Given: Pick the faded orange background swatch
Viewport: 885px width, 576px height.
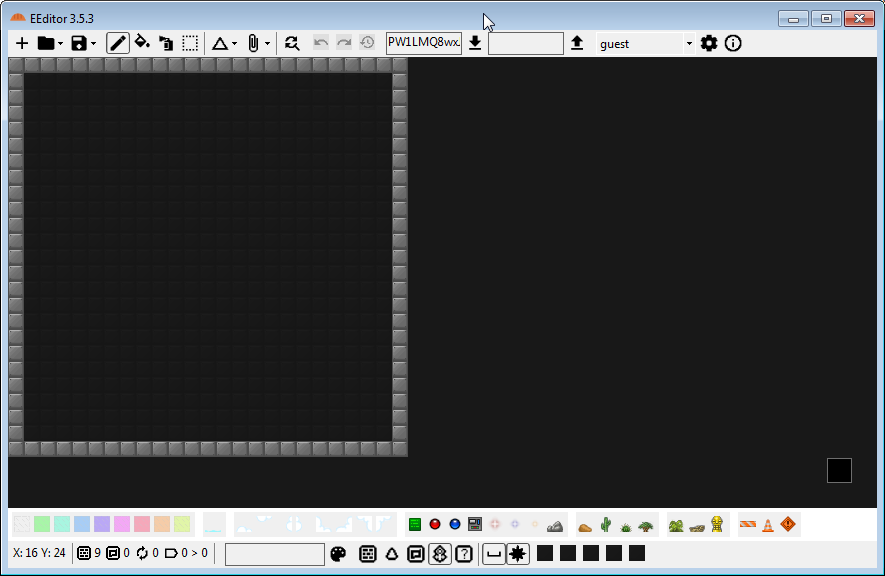Looking at the screenshot, I should pos(162,524).
